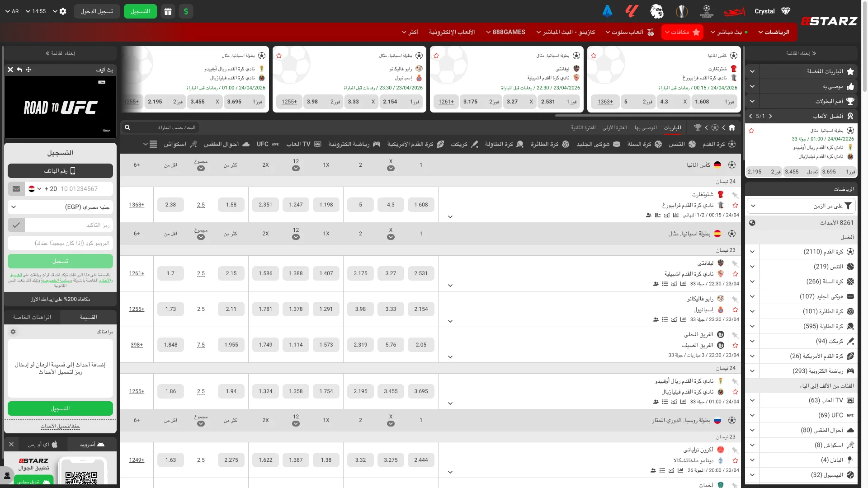Open the 888GAMES menu
The image size is (868, 488).
505,32
